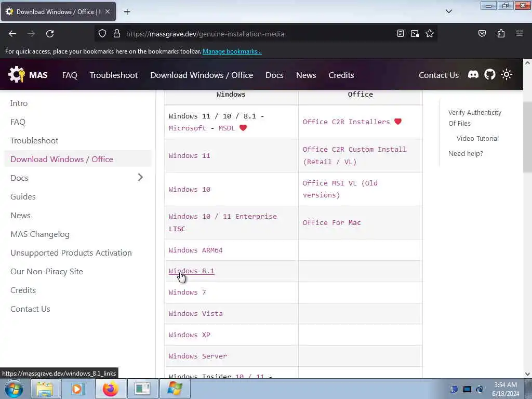This screenshot has width=532, height=399.
Task: Open the Office For Mac link
Action: pos(331,222)
